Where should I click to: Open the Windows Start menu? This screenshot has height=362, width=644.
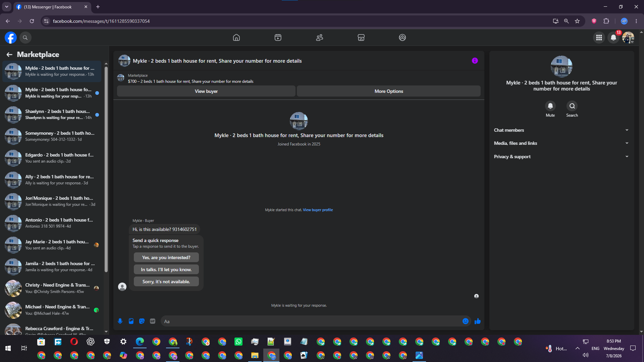tap(8, 348)
